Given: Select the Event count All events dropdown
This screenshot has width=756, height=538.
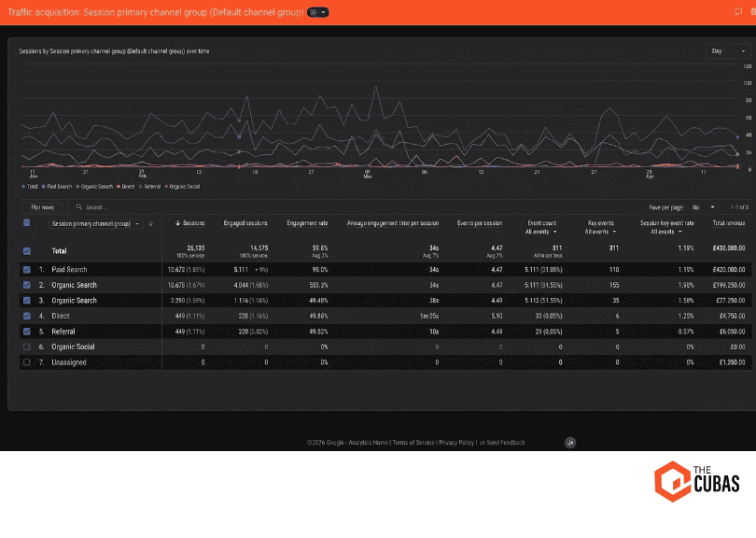Looking at the screenshot, I should click(541, 230).
